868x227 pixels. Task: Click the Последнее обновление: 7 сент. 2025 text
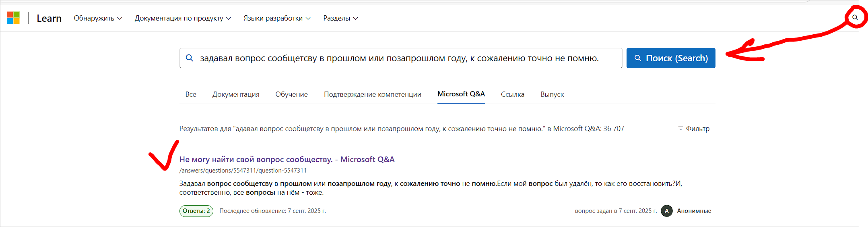point(273,211)
